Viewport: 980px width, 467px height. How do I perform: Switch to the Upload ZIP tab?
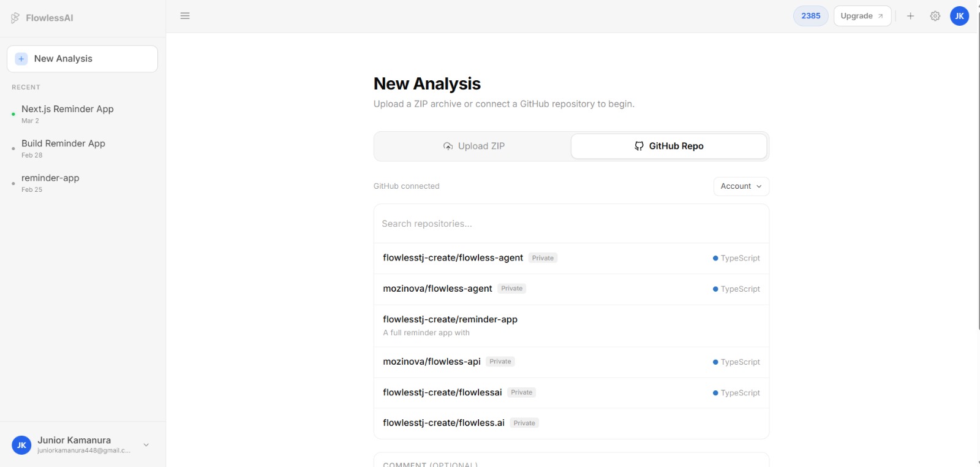(x=473, y=146)
